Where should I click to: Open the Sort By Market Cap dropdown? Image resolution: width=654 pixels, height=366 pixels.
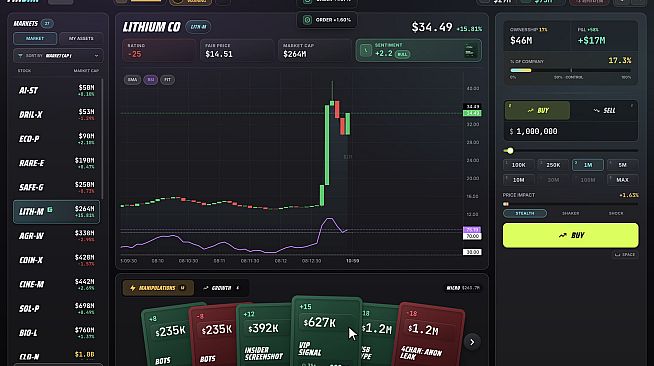pos(58,55)
